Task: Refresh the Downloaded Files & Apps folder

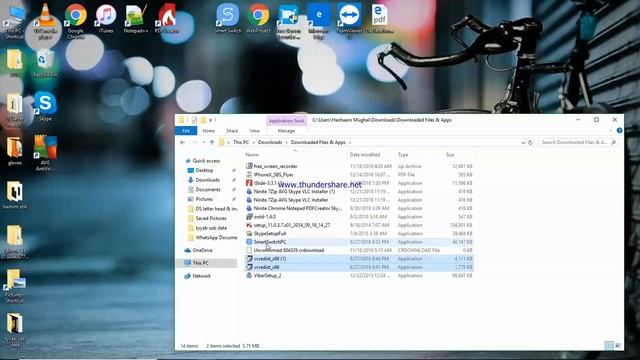Action: pyautogui.click(x=530, y=142)
